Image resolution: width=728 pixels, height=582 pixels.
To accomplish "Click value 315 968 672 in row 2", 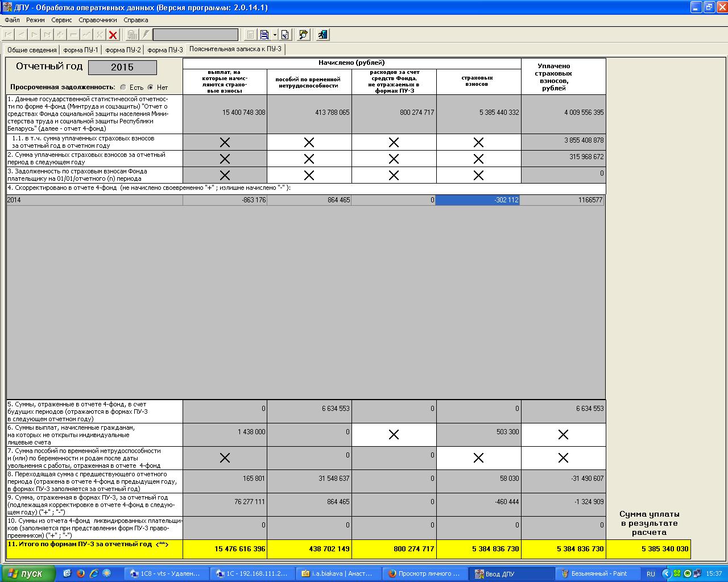I will click(564, 158).
